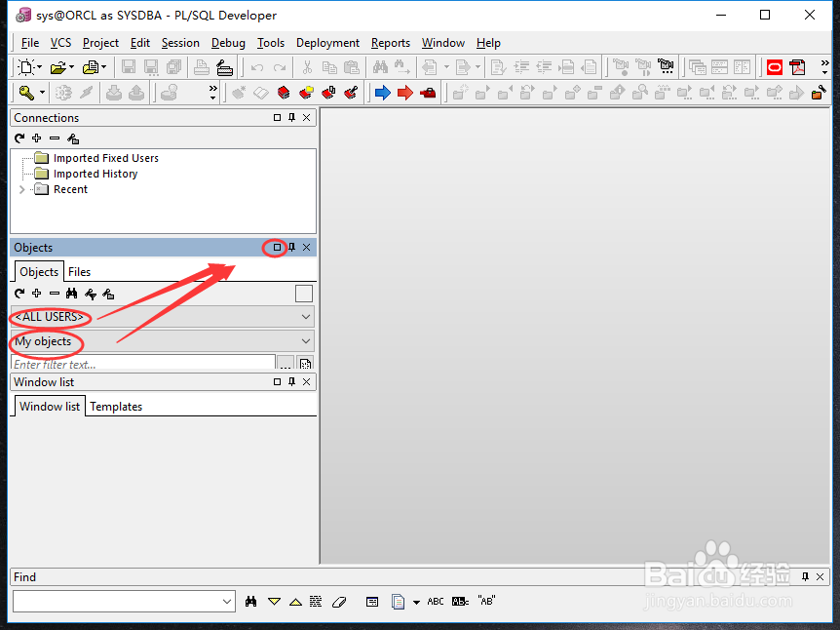
Task: Switch to the Files tab
Action: (x=79, y=272)
